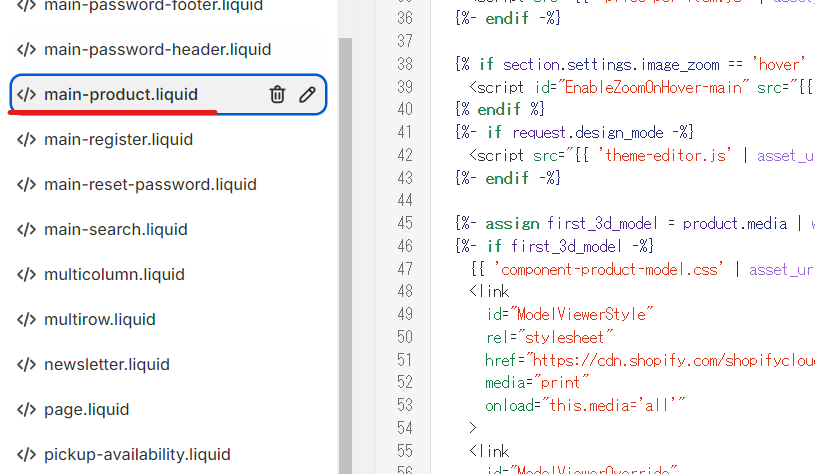The height and width of the screenshot is (474, 815).
Task: Click '<link' tag on line 55
Action: point(489,451)
